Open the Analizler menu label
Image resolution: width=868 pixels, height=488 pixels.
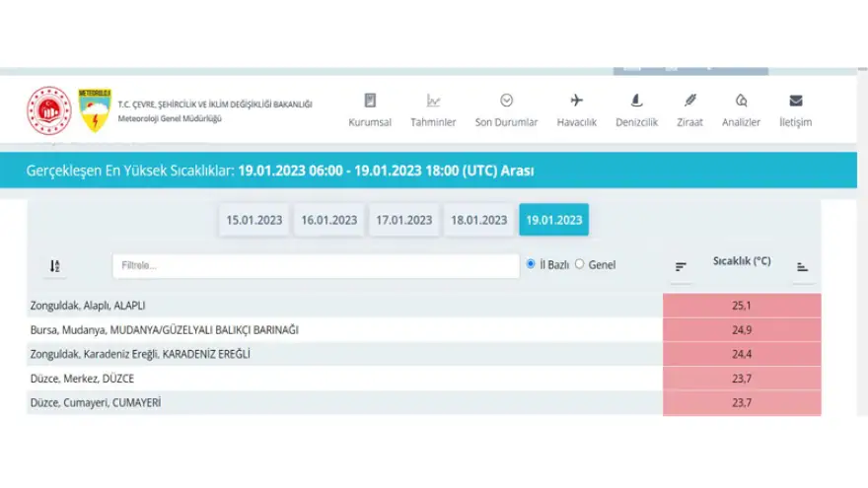741,122
